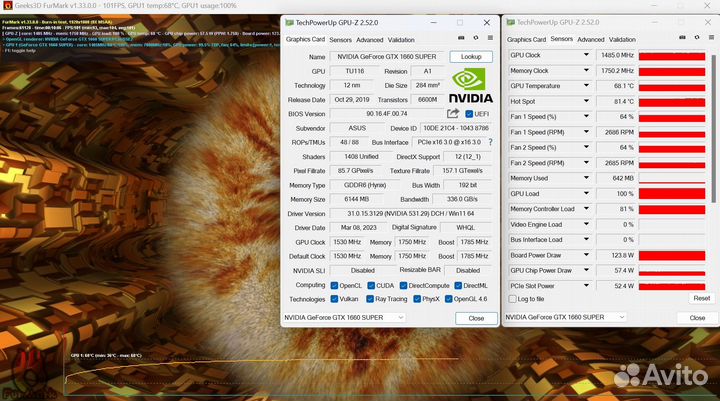Open the Validation tab in the right GPU-Z window
Image resolution: width=720 pixels, height=401 pixels.
point(622,40)
